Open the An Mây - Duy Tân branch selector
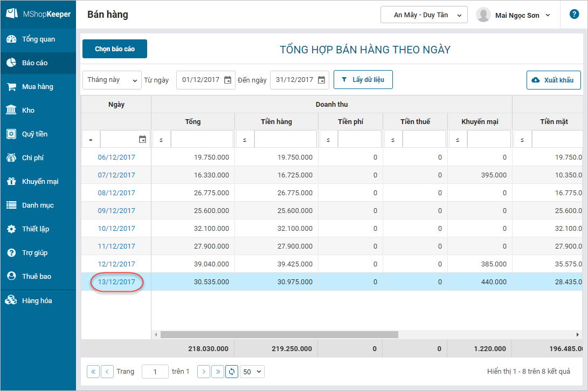 424,15
